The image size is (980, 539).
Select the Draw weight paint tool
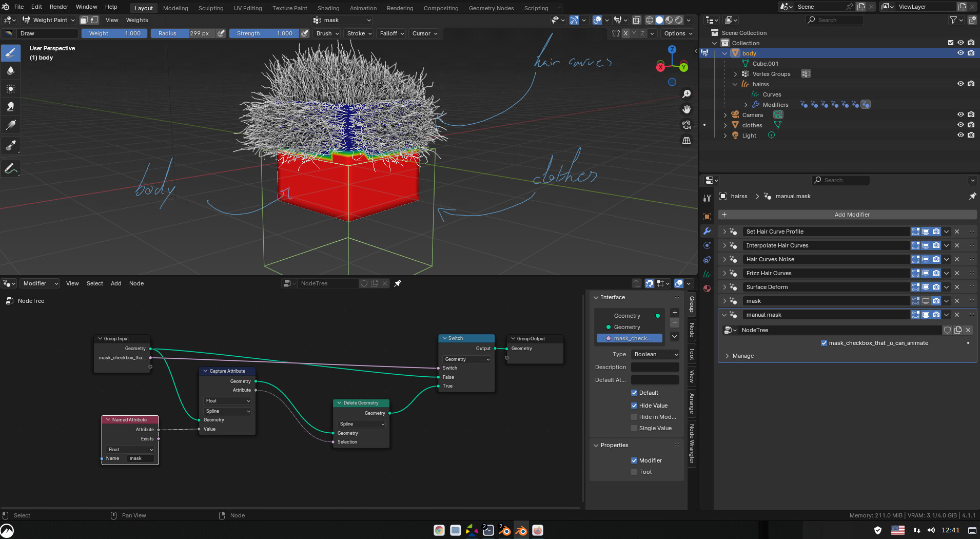coord(10,53)
